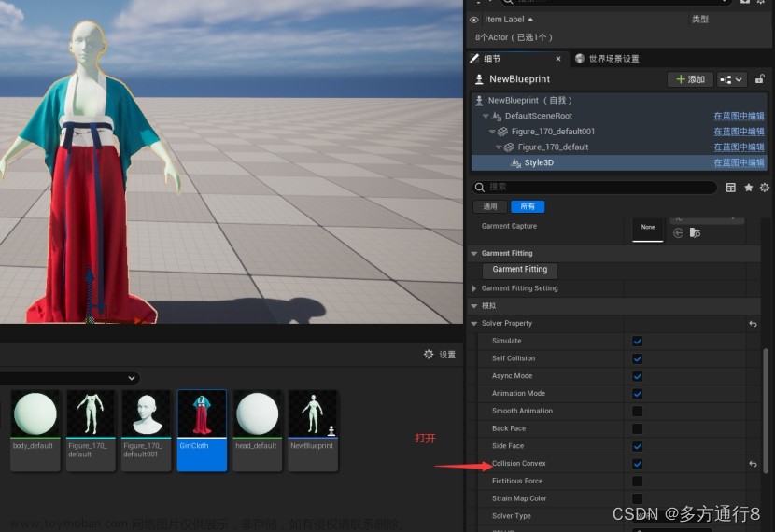Browse to Garment Capture asset in content browser
This screenshot has height=532, width=775.
(695, 232)
